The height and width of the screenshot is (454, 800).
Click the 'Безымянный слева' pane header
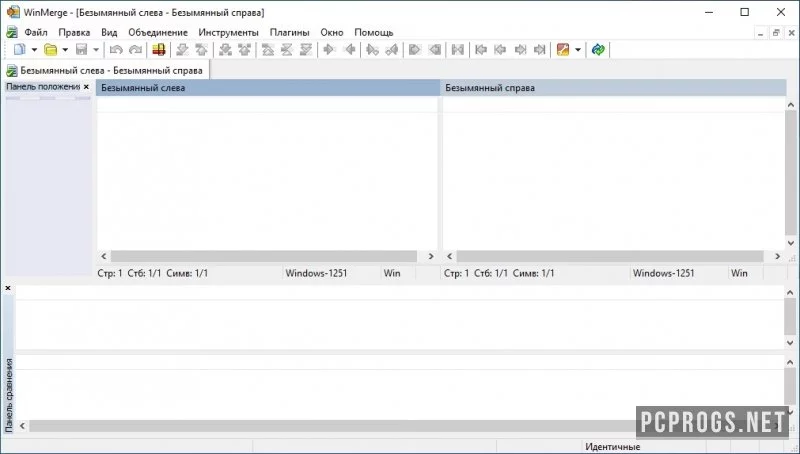(268, 88)
